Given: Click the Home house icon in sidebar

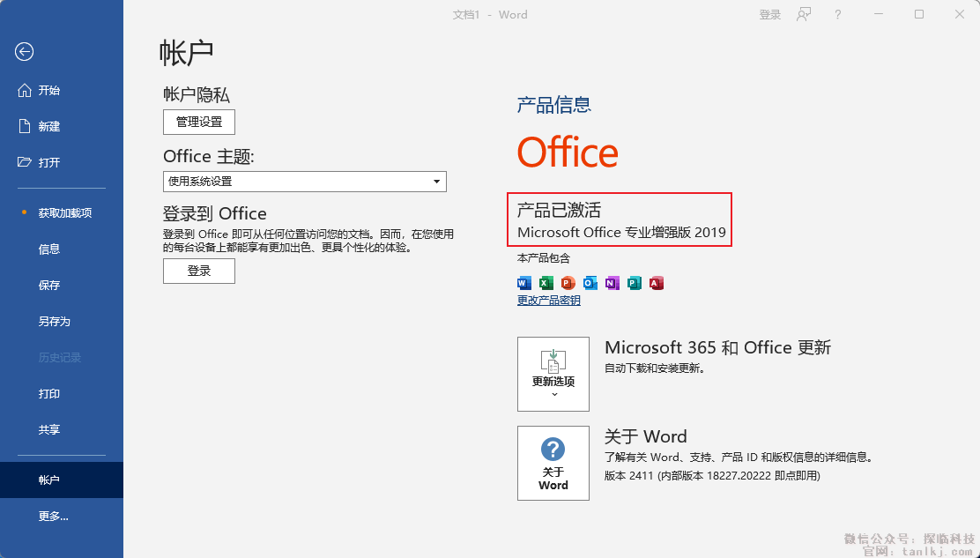Looking at the screenshot, I should [25, 91].
